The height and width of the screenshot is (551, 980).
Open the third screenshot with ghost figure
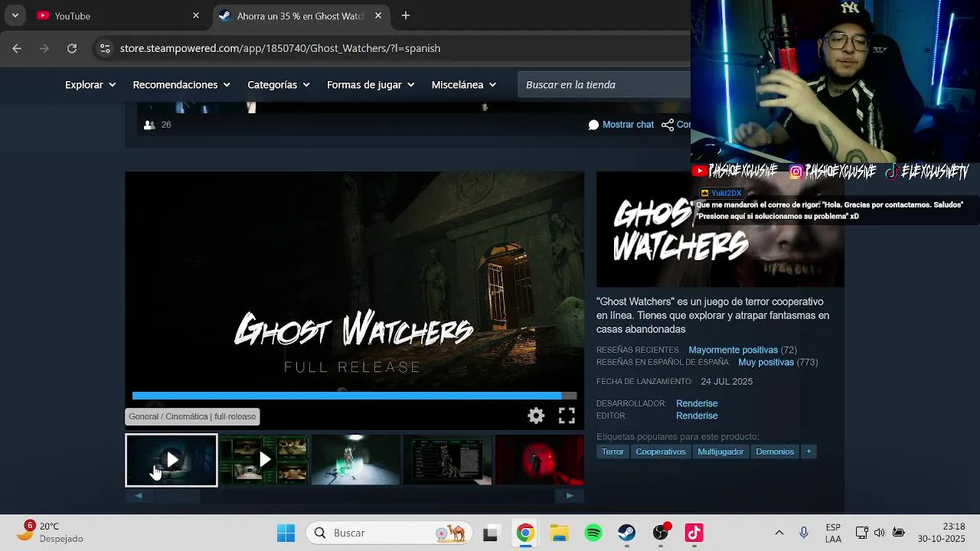(355, 460)
